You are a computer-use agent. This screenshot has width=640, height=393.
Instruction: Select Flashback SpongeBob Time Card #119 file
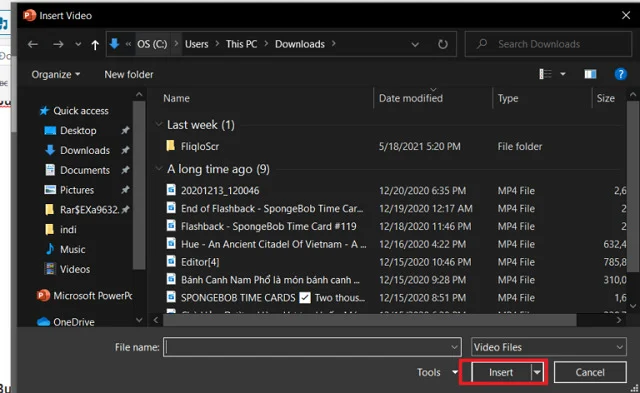click(269, 226)
